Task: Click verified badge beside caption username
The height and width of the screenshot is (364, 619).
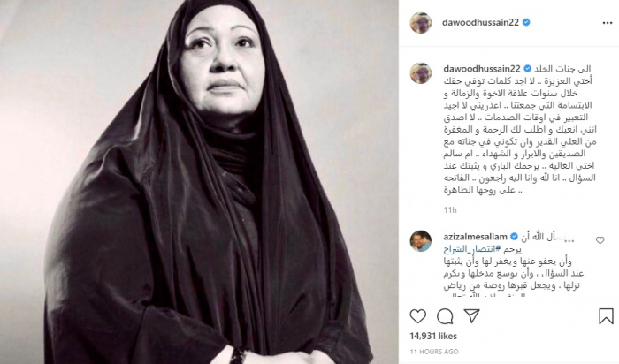Action: (527, 69)
